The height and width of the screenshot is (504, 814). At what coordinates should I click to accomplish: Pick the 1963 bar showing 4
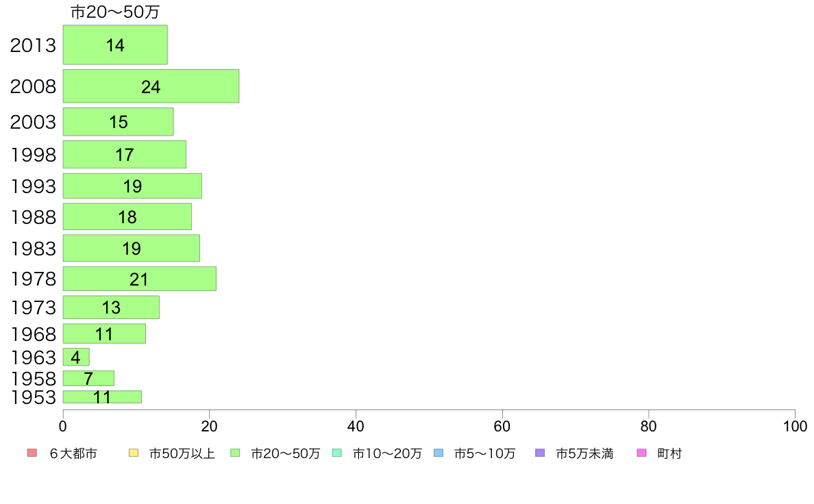point(76,357)
